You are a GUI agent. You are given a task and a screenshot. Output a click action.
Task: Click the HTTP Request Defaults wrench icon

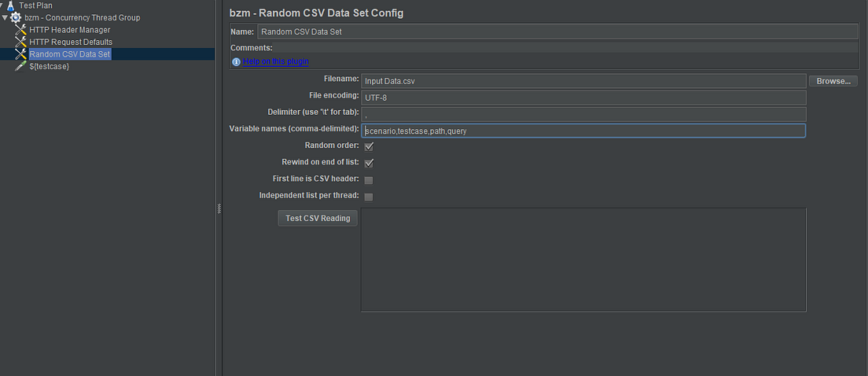[x=21, y=42]
